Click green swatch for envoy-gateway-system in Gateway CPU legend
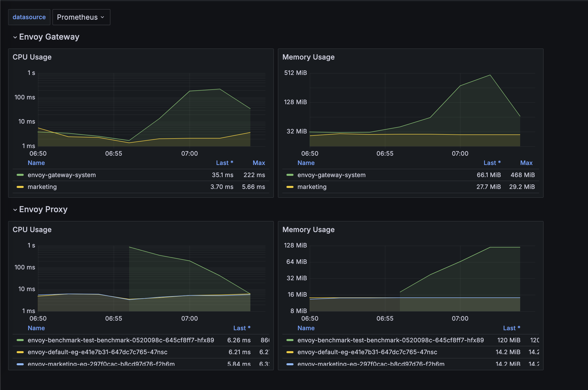 click(20, 175)
